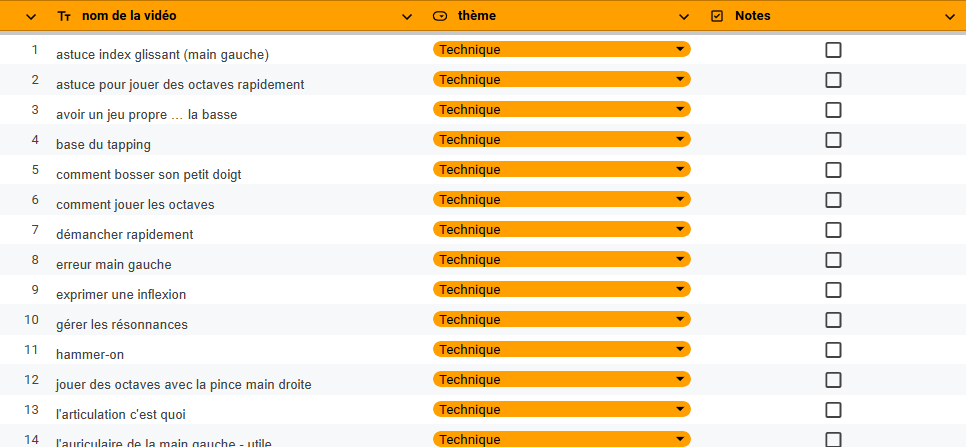The height and width of the screenshot is (447, 966).
Task: Open the thème column menu arrow
Action: [x=684, y=17]
